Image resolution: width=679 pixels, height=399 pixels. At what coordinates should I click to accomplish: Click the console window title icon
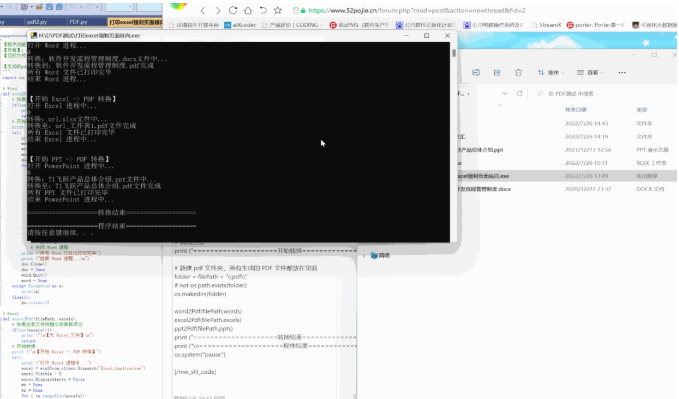(x=33, y=36)
